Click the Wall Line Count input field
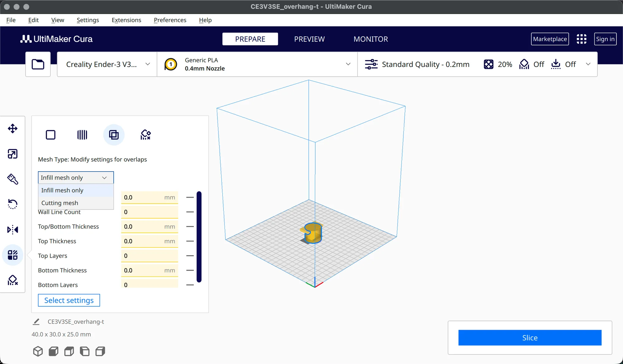Screen dimensions: 623x364 point(150,212)
